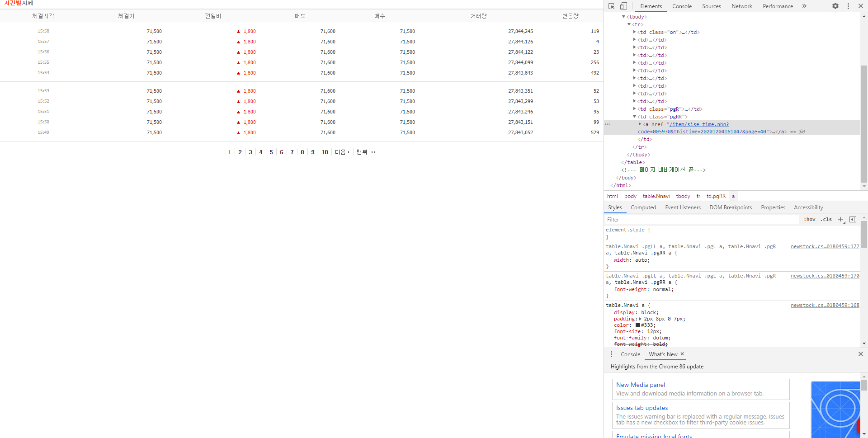
Task: Activate the inspect element picker icon
Action: [611, 6]
